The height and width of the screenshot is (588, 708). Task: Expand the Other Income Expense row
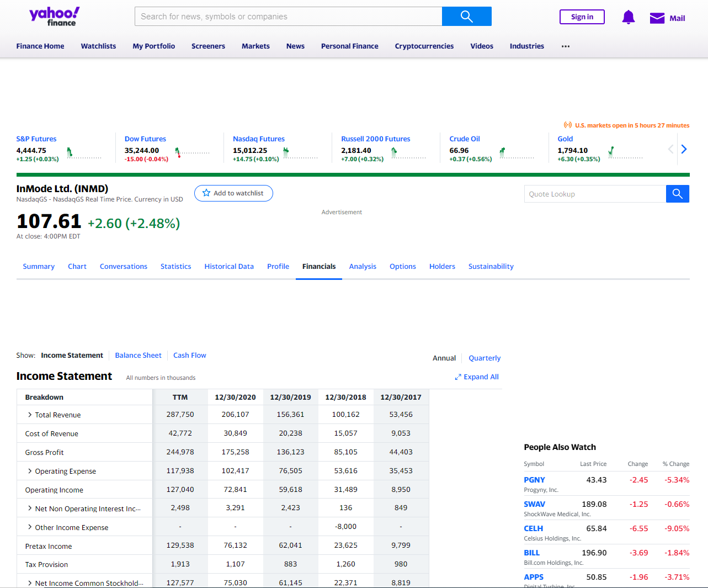(x=30, y=527)
